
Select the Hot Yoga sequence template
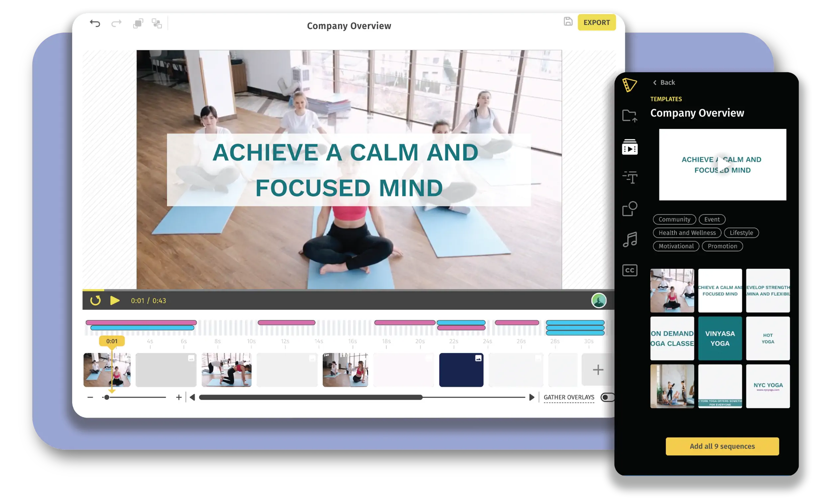[768, 339]
